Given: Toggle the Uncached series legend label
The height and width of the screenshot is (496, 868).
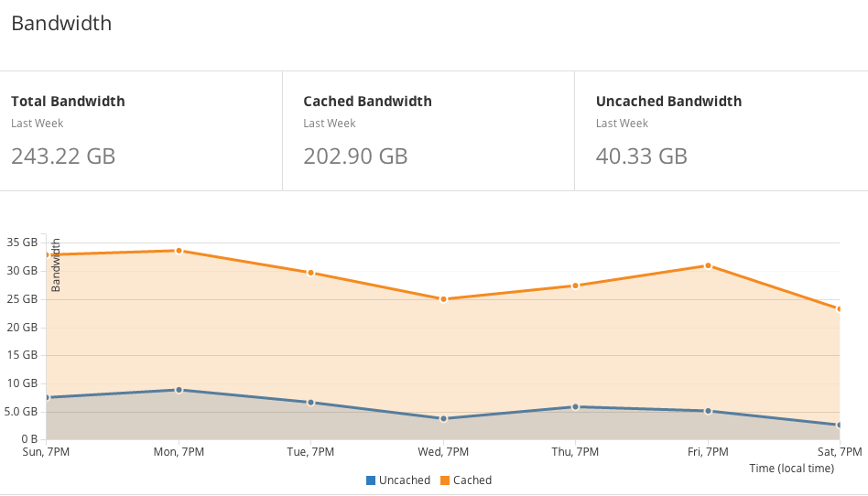Looking at the screenshot, I should tap(404, 480).
